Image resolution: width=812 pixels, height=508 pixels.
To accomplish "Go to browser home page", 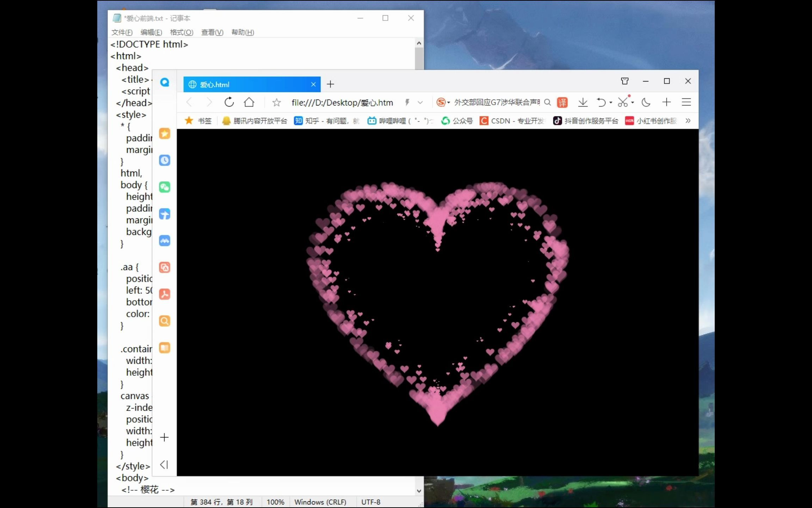I will [249, 102].
